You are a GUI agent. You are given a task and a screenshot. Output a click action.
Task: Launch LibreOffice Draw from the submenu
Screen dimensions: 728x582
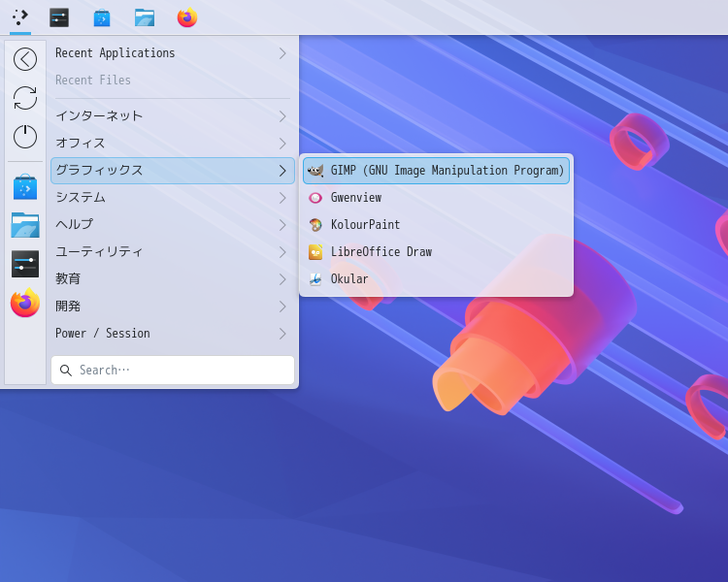(x=436, y=252)
